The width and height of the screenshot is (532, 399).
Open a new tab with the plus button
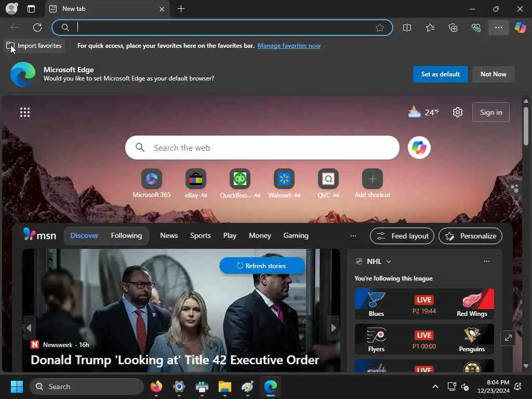click(181, 9)
